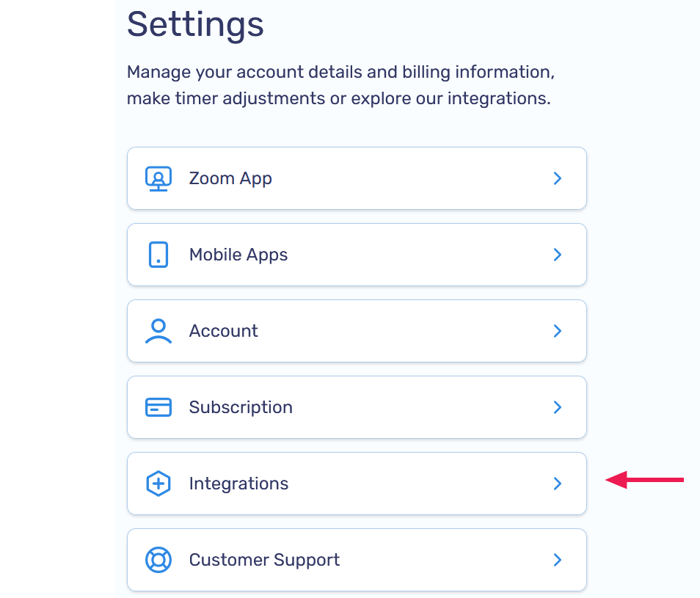The image size is (700, 598).
Task: Select the Subscription credit card icon
Action: click(x=158, y=406)
